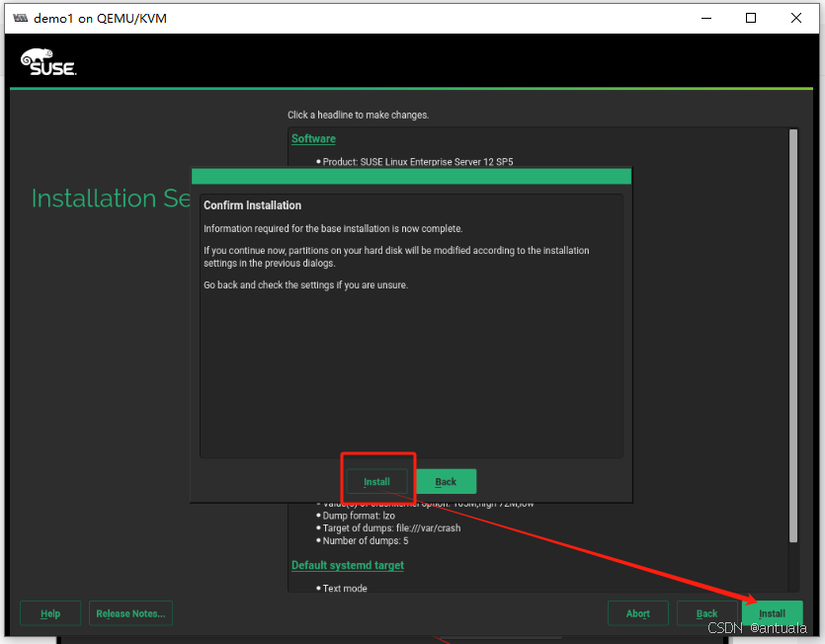Viewport: 825px width, 644px height.
Task: Open the Help button at bottom left
Action: (x=50, y=613)
